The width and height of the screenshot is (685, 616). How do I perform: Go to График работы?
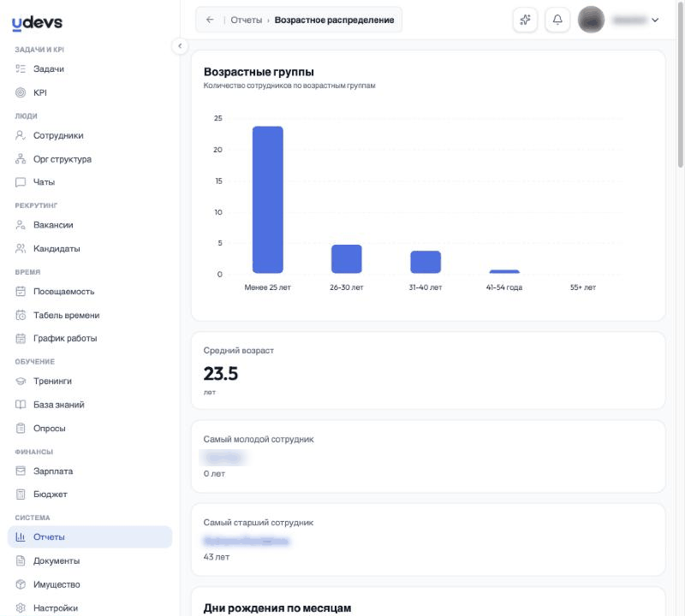coord(90,338)
